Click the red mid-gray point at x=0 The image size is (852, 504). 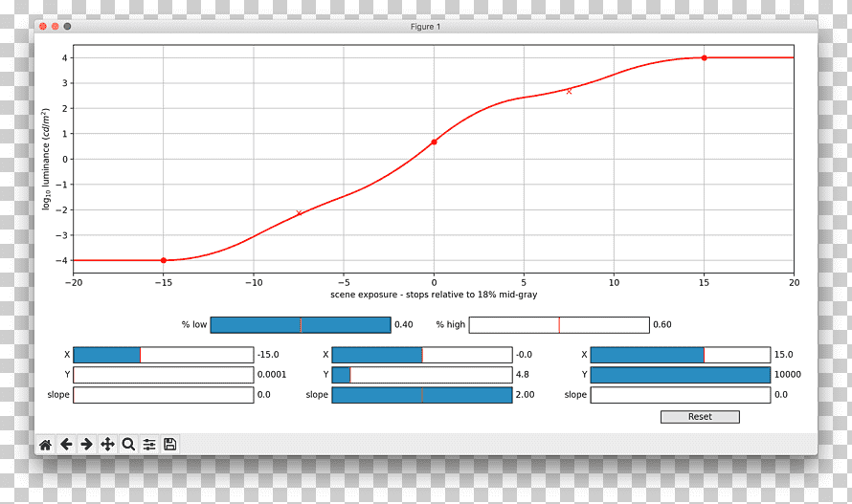[435, 142]
